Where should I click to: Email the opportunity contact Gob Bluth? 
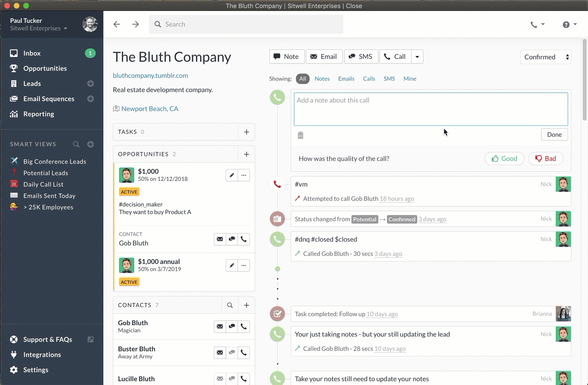[220, 239]
